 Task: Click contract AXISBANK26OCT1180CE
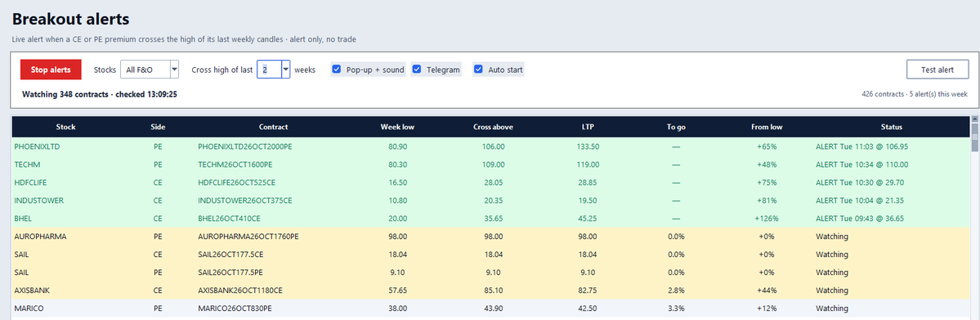[x=240, y=291]
